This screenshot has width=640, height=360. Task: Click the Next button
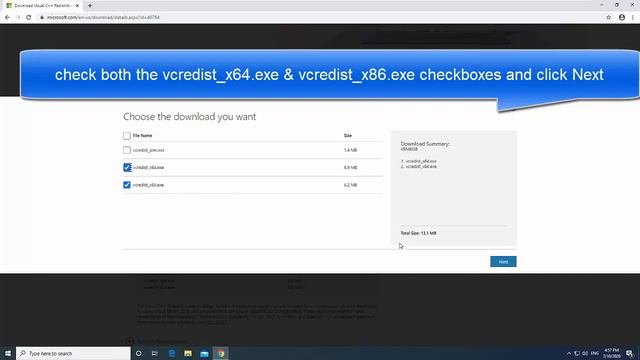(503, 262)
